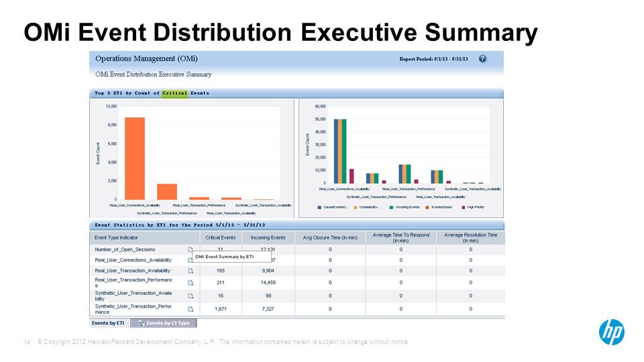Open drill-down icon for Synthetic_User_Transaction_Availability table row
This screenshot has width=644, height=362.
click(x=190, y=296)
